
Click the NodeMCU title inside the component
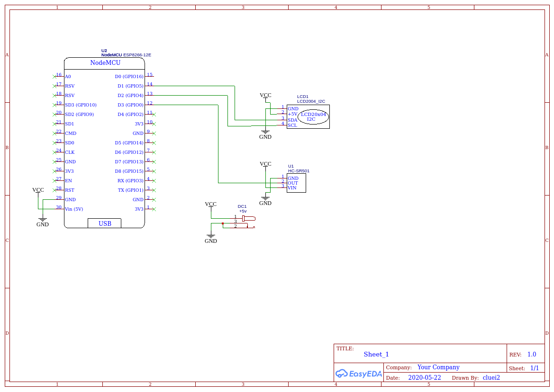point(105,63)
